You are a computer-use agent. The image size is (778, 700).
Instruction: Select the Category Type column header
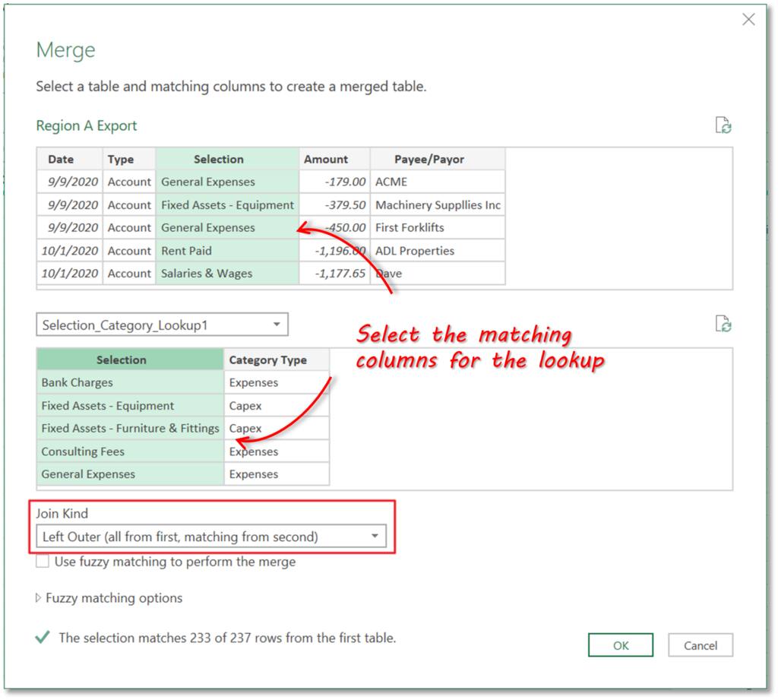tap(267, 360)
